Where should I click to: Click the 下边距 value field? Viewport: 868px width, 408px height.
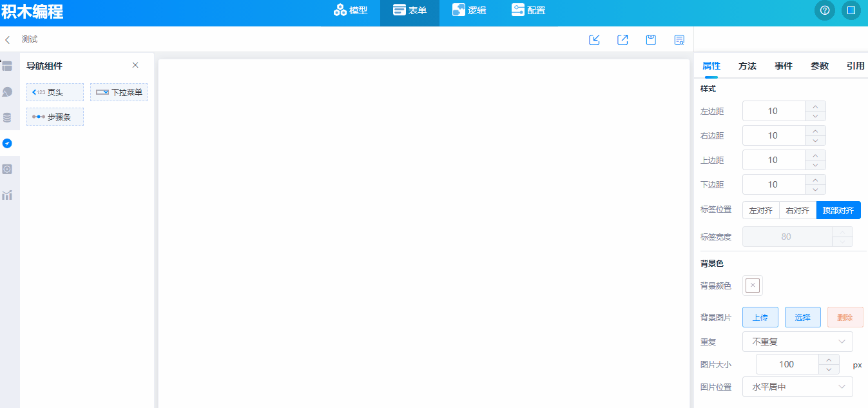[773, 184]
